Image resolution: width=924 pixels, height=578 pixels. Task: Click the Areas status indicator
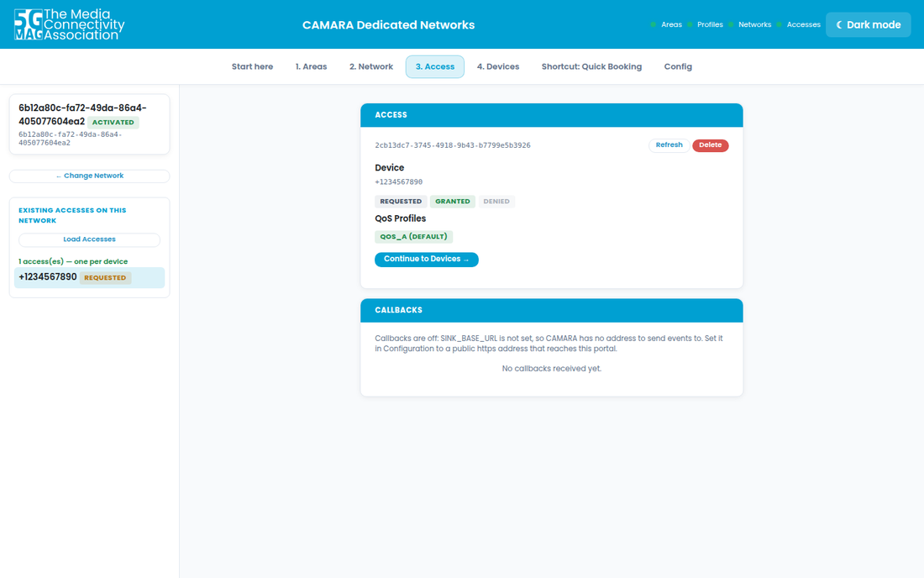[666, 24]
